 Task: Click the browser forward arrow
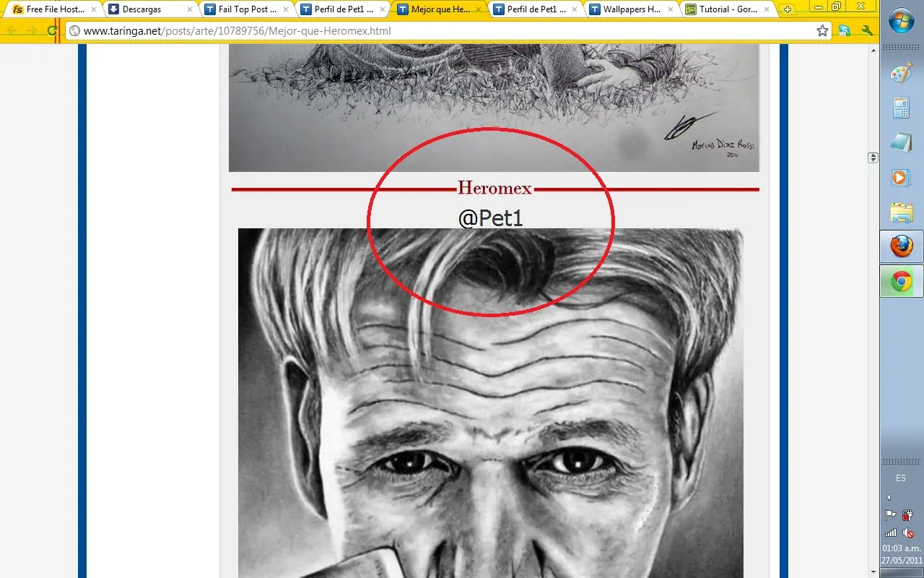32,31
